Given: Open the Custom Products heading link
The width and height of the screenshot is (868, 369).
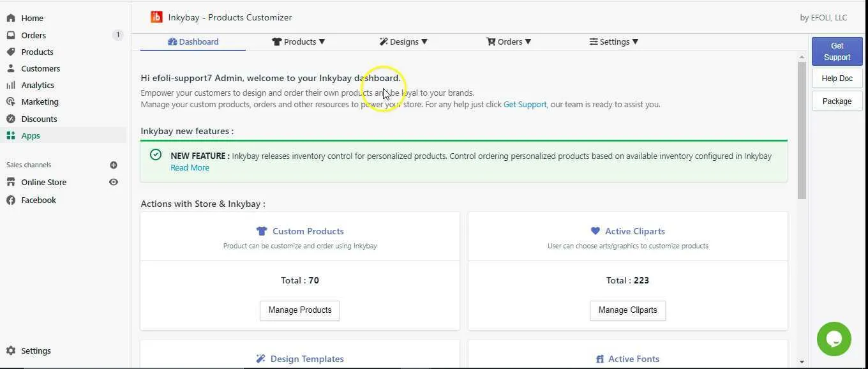Looking at the screenshot, I should point(308,231).
